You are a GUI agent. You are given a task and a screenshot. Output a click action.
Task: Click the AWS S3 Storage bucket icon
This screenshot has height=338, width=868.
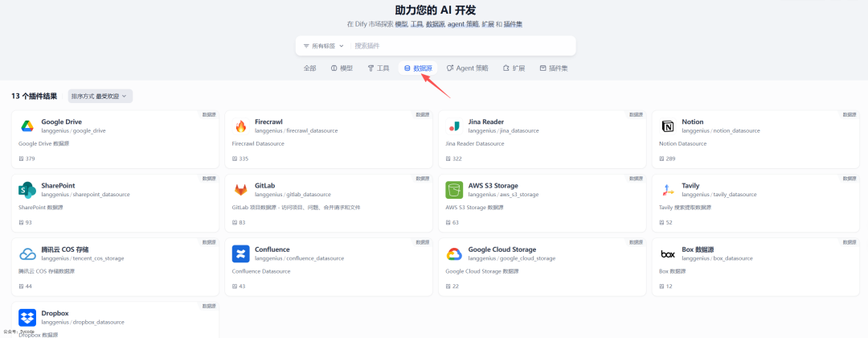point(454,190)
